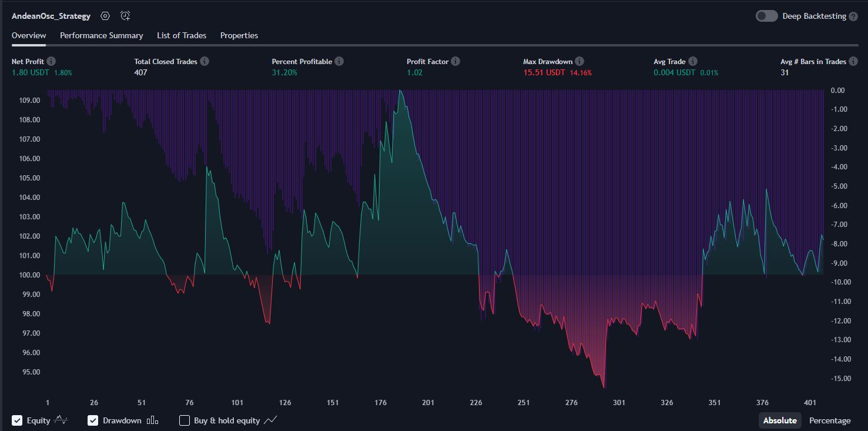Click the Profit Factor value 1.02
The height and width of the screenshot is (431, 868).
pos(414,72)
